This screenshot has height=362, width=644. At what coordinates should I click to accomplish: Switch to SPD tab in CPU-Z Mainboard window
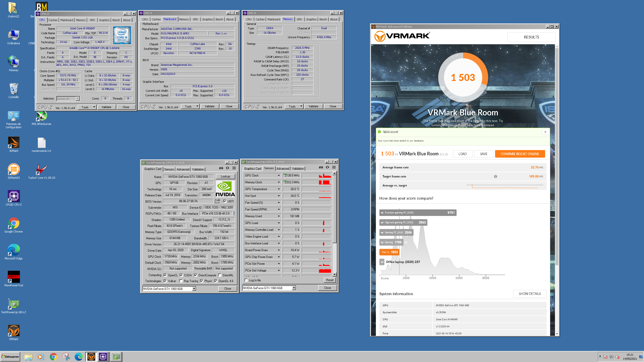(x=195, y=19)
